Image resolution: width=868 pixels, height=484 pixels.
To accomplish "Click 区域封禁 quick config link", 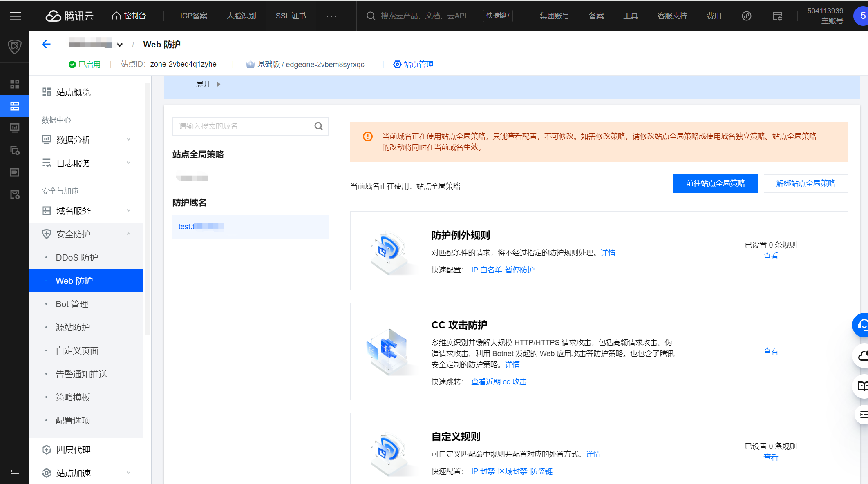I will point(512,471).
